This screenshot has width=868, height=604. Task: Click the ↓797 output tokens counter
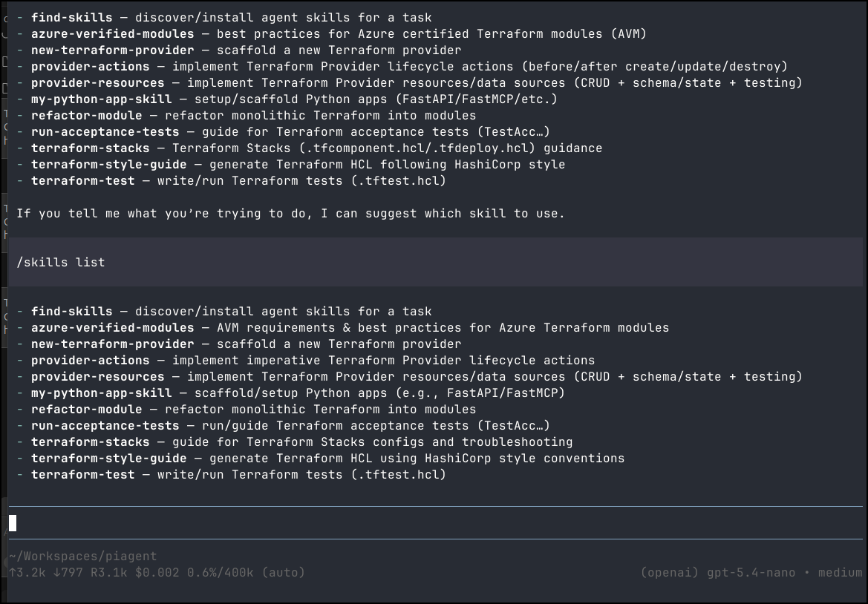coord(68,573)
